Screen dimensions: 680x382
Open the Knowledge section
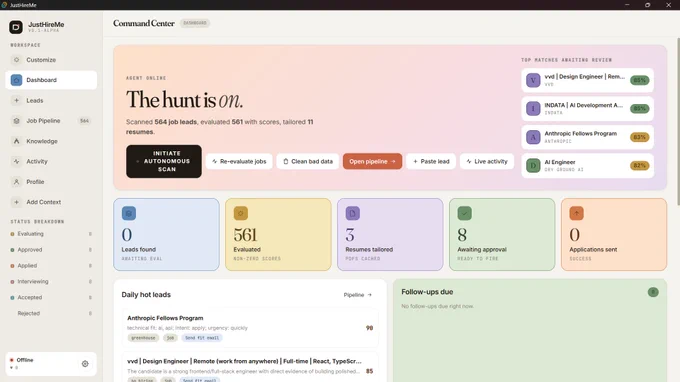[51, 141]
